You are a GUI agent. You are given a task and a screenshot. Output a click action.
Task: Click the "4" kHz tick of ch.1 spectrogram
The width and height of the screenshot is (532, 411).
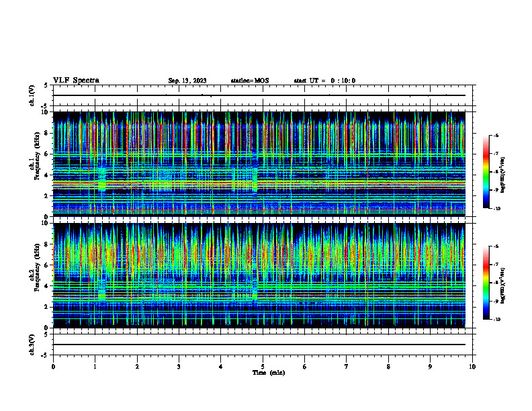tap(47, 175)
